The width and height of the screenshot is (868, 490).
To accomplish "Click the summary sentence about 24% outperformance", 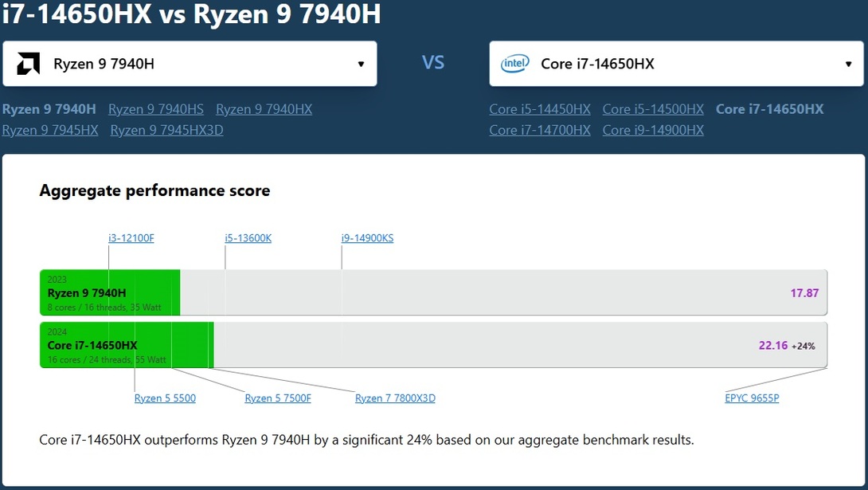I will [x=366, y=440].
